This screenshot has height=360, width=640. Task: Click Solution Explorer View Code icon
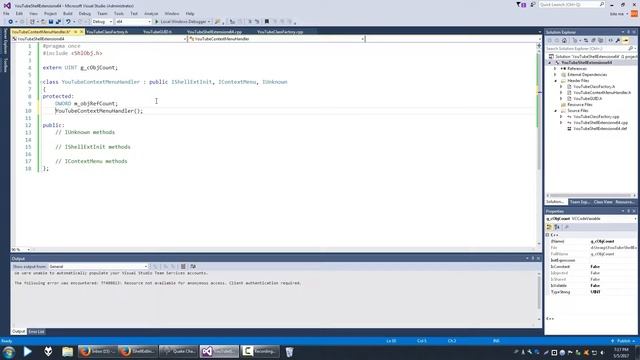611,40
